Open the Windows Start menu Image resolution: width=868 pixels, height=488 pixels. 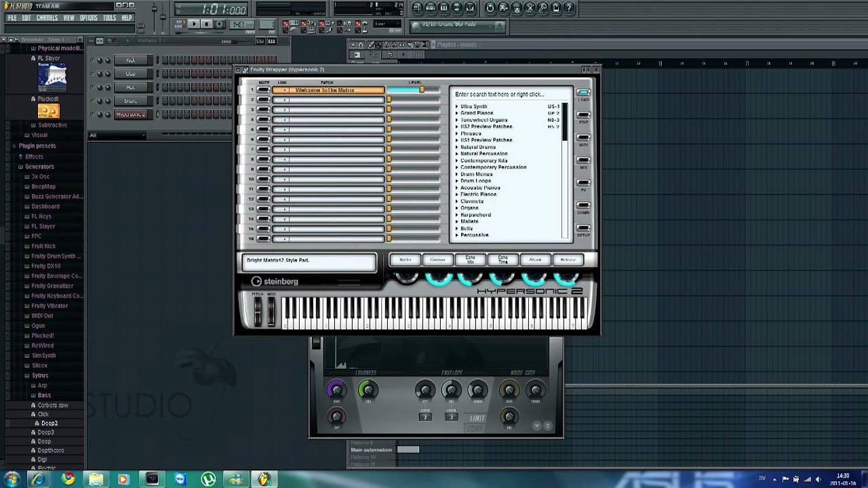(x=12, y=479)
